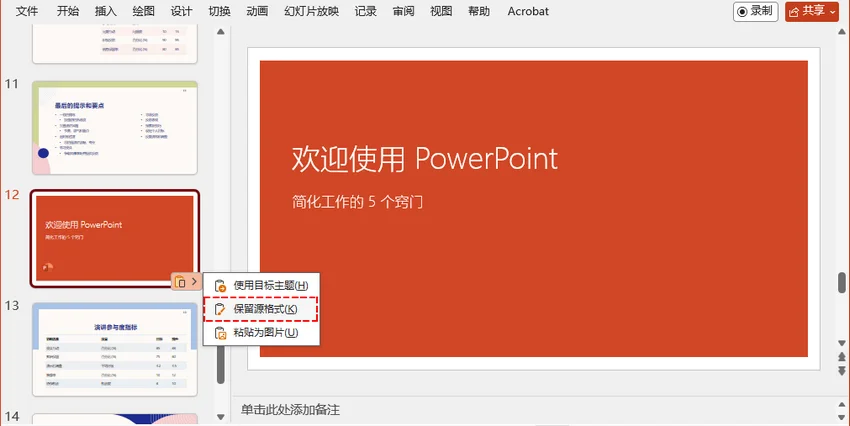Click the subtitle 简化工作的 5 个窍门
850x426 pixels.
click(x=357, y=202)
